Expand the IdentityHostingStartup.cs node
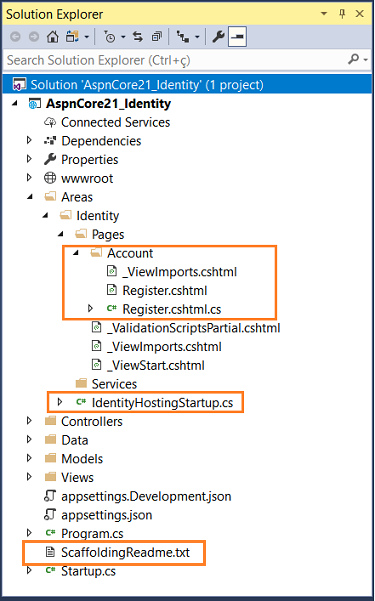 [60, 402]
